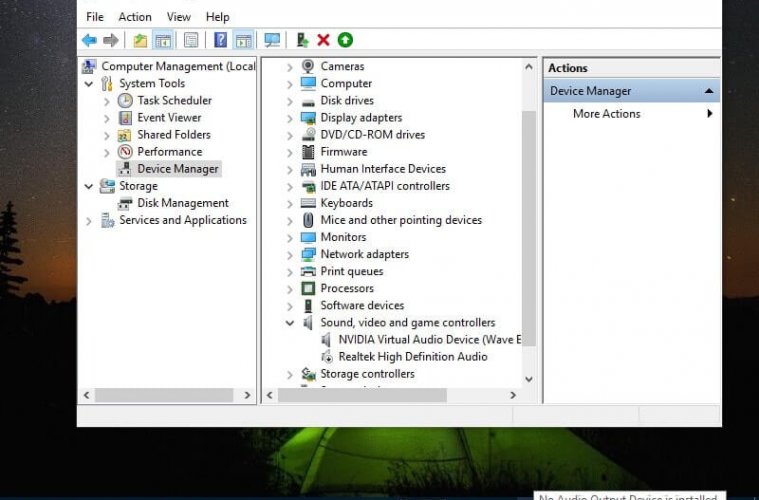Click the Print queues printer icon
Image resolution: width=759 pixels, height=500 pixels.
[308, 272]
